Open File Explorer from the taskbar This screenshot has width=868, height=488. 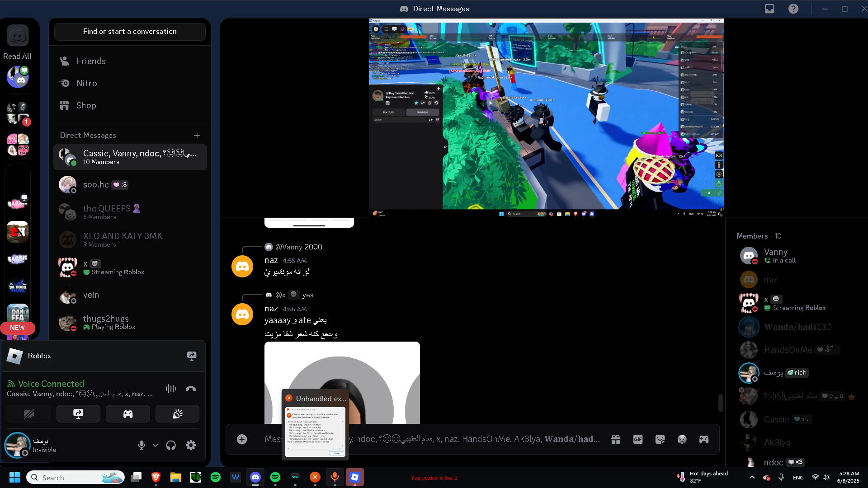coord(176,477)
